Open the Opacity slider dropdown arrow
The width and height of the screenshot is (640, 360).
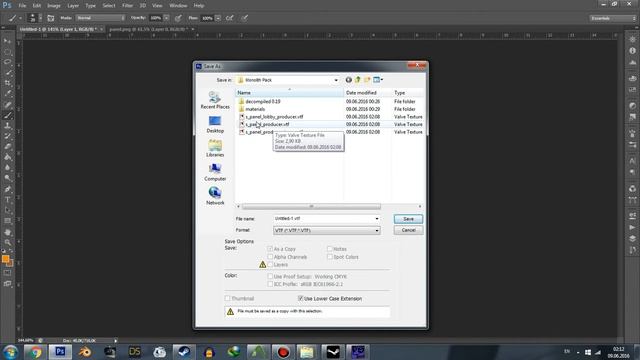167,18
